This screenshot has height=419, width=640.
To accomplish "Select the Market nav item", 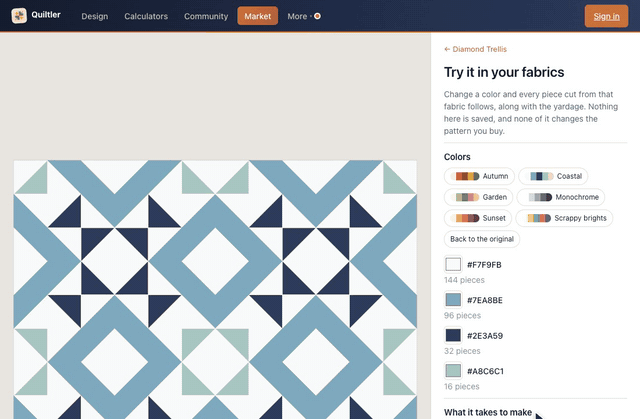I will (258, 16).
